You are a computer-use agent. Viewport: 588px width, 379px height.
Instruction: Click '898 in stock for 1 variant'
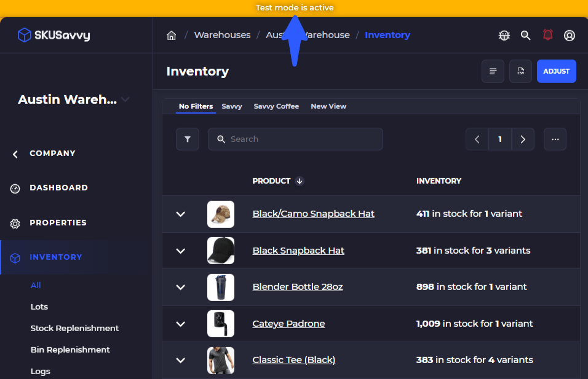tap(471, 287)
